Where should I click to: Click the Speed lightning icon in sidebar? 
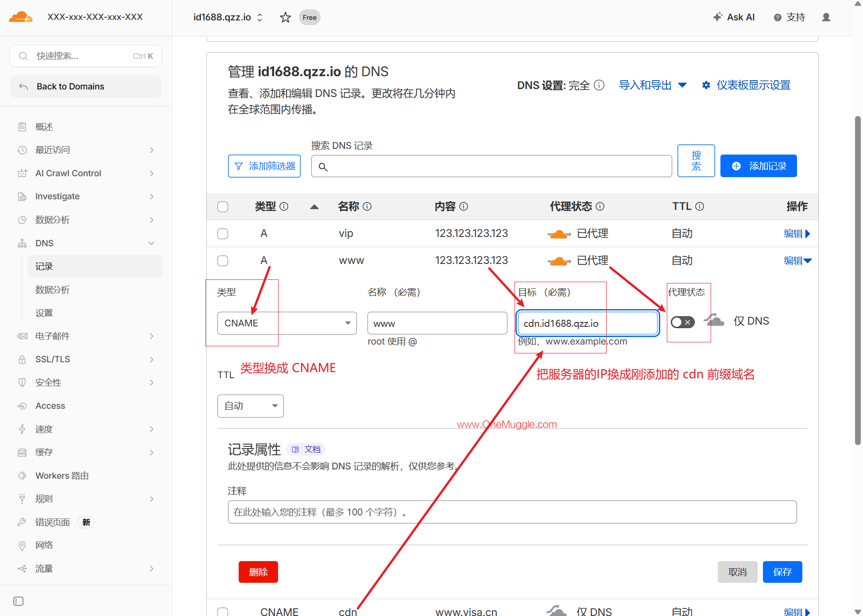coord(22,429)
